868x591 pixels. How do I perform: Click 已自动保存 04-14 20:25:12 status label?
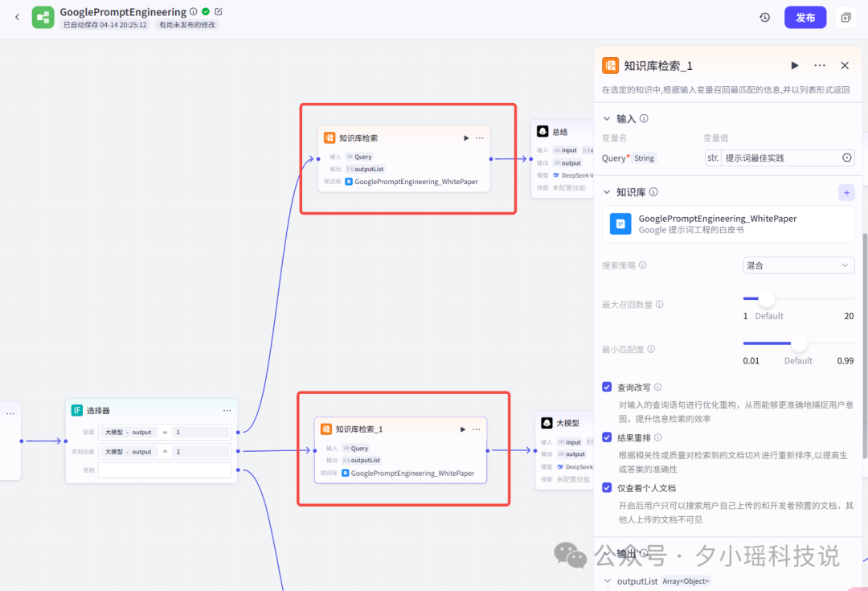[x=105, y=25]
